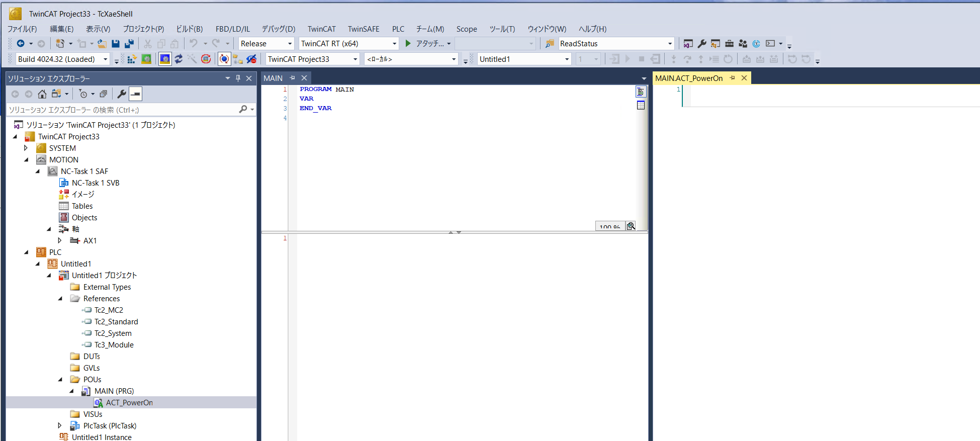Click the Properties wrench icon in main toolbar
This screenshot has width=980, height=441.
[x=702, y=44]
